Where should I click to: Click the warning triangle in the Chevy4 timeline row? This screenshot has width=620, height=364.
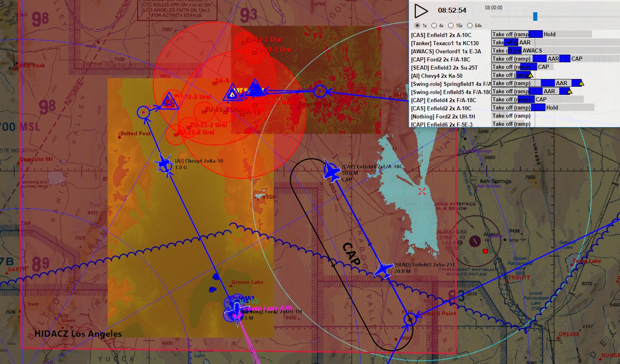pos(530,75)
